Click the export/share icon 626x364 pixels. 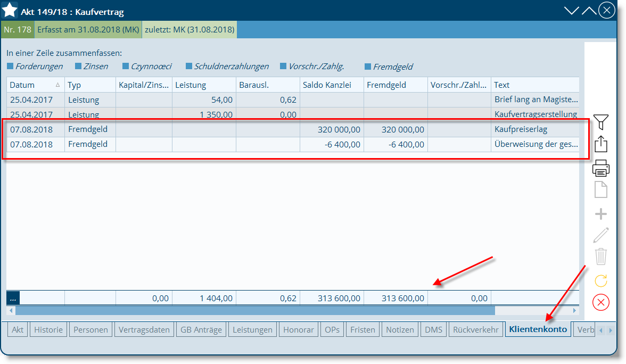click(600, 145)
